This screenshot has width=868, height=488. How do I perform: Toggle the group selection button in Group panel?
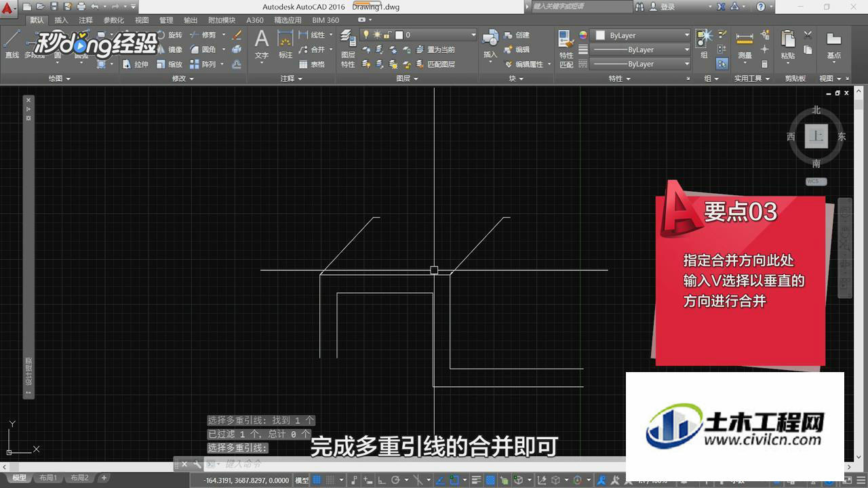coord(722,64)
